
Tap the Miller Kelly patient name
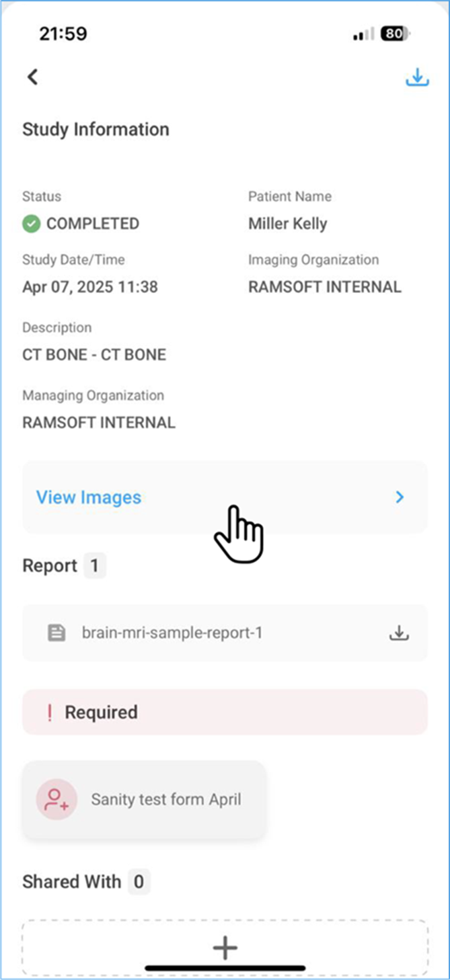point(287,224)
